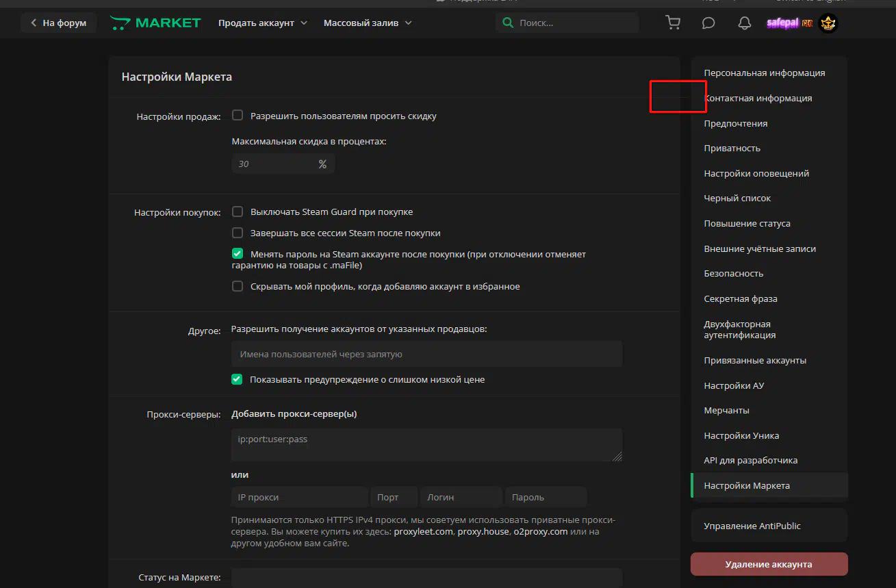The height and width of the screenshot is (588, 896).
Task: Click the search magnifier icon
Action: click(508, 23)
